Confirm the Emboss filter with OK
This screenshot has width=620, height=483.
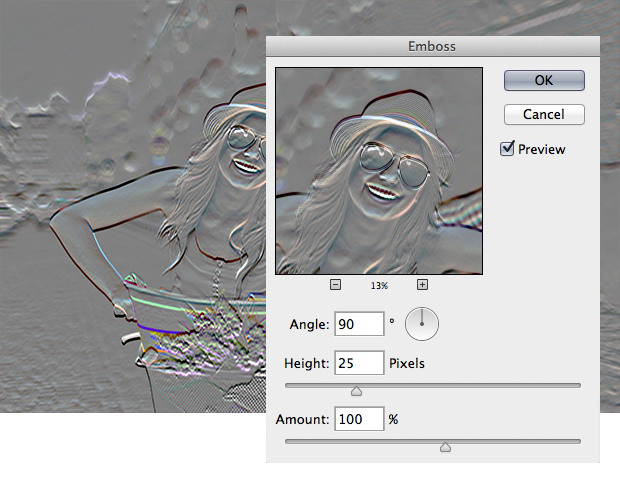[544, 81]
